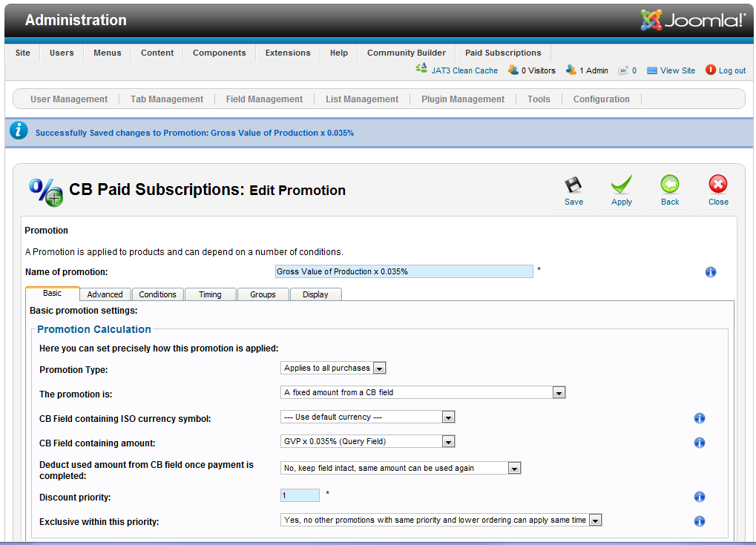756x545 pixels.
Task: Switch to the Conditions tab
Action: (158, 294)
